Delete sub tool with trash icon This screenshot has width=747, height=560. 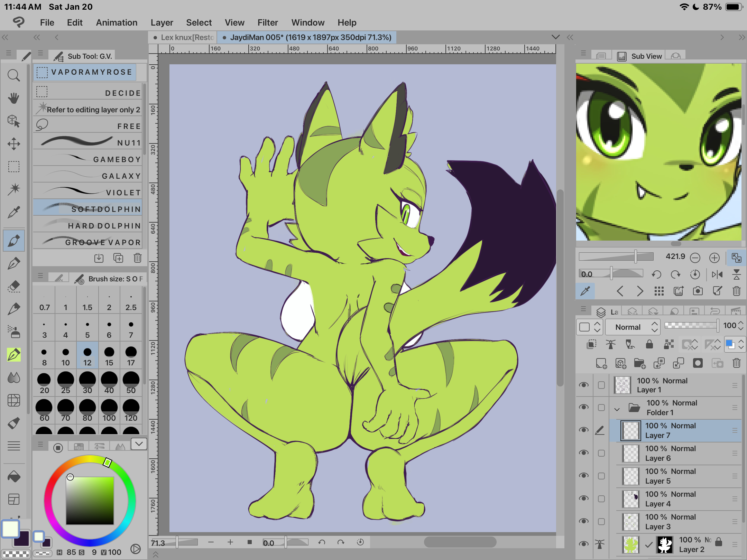[x=137, y=258]
